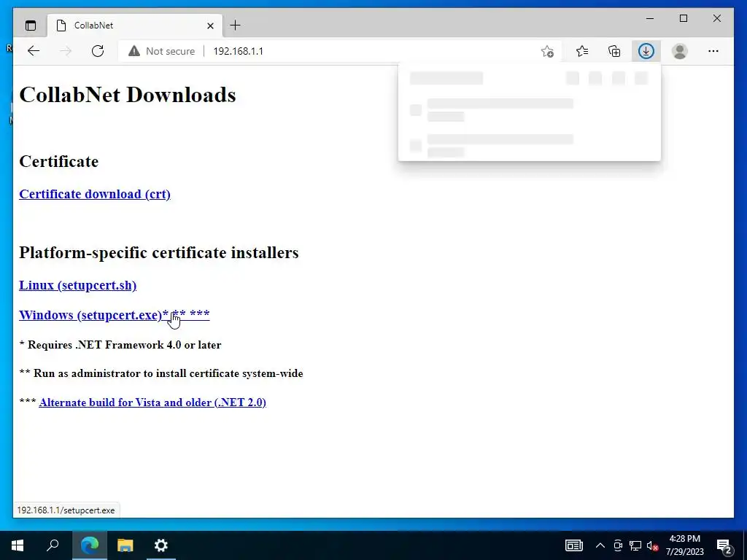The width and height of the screenshot is (747, 560).
Task: Open File Explorer from taskbar
Action: click(x=125, y=545)
